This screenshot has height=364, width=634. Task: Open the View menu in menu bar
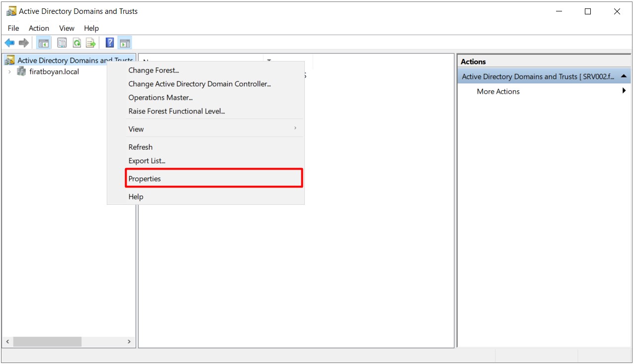67,28
